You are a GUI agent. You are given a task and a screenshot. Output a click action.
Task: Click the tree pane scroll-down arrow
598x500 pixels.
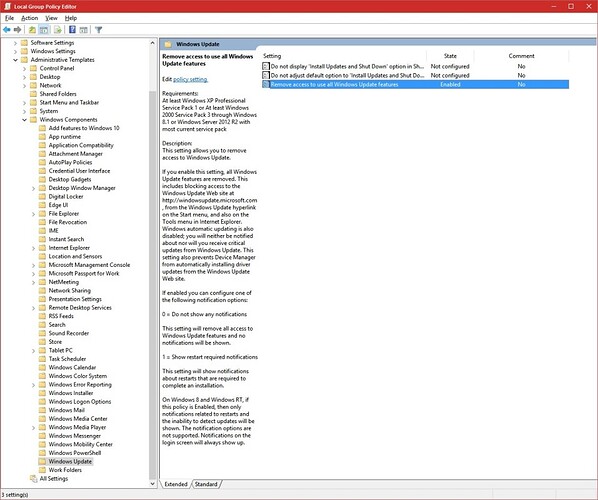(x=153, y=484)
